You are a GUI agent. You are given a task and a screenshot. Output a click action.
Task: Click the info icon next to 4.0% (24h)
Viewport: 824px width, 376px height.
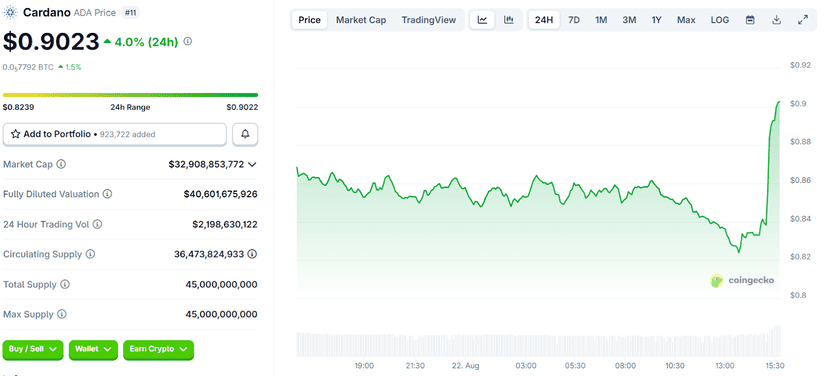[x=188, y=41]
